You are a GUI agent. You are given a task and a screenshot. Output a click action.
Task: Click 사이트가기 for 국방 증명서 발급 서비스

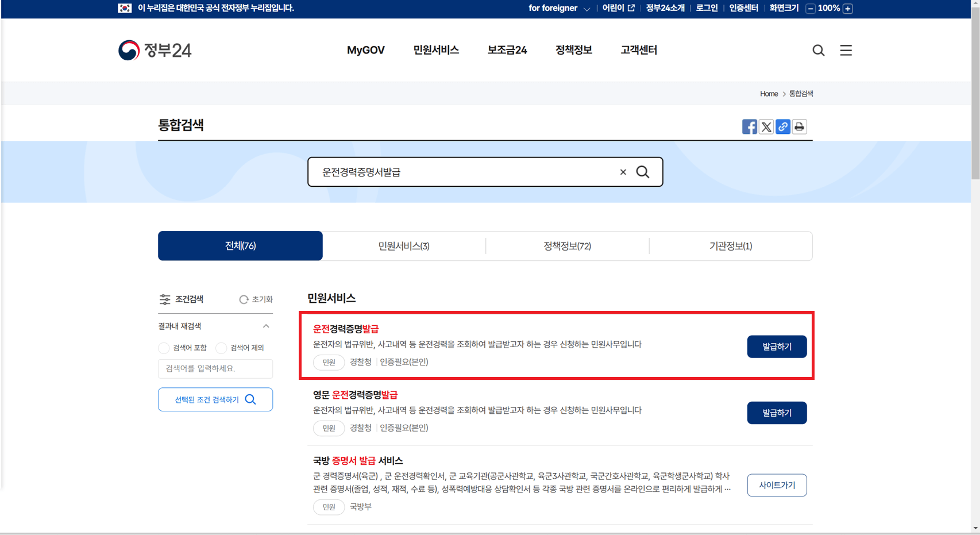pyautogui.click(x=777, y=485)
